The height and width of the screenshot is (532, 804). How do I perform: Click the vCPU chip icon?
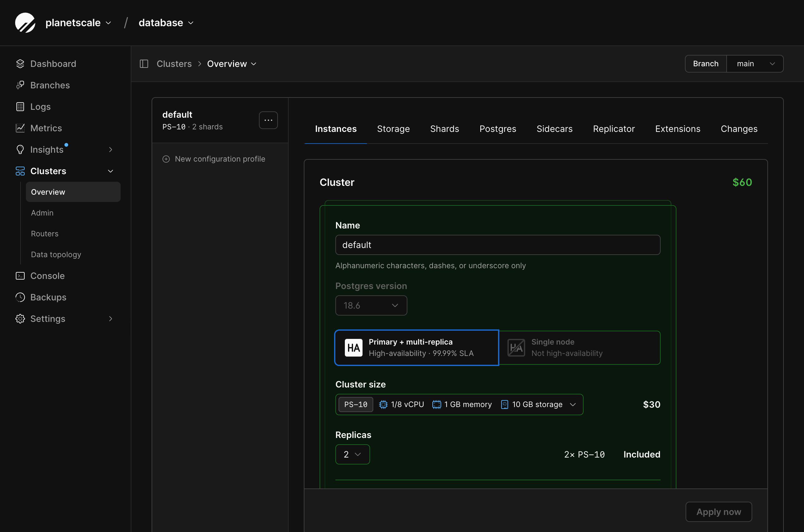point(383,405)
